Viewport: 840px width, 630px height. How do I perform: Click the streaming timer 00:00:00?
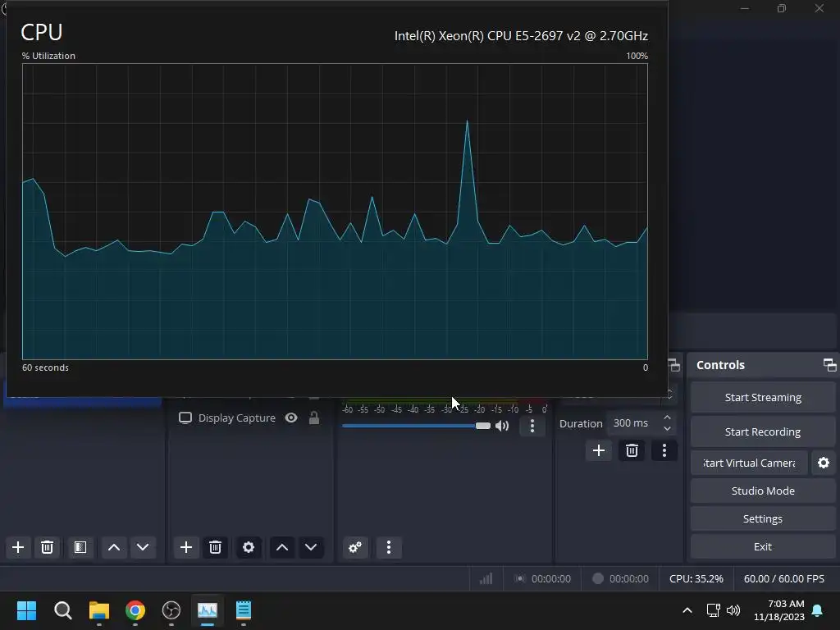(550, 578)
